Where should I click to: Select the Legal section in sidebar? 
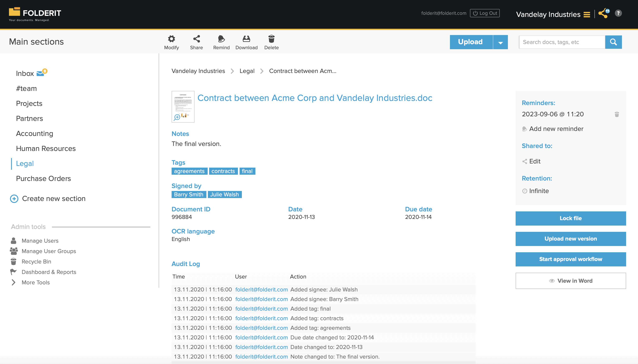click(x=25, y=163)
